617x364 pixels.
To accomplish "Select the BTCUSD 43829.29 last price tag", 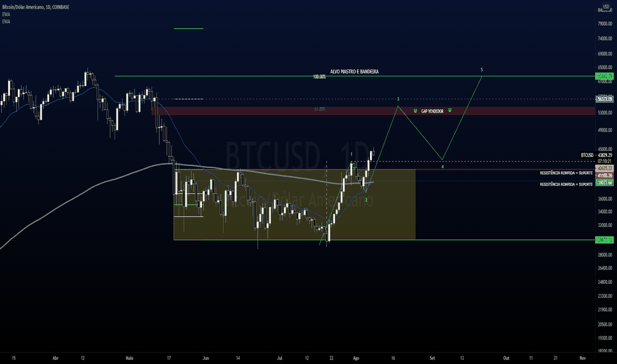I will (x=596, y=155).
